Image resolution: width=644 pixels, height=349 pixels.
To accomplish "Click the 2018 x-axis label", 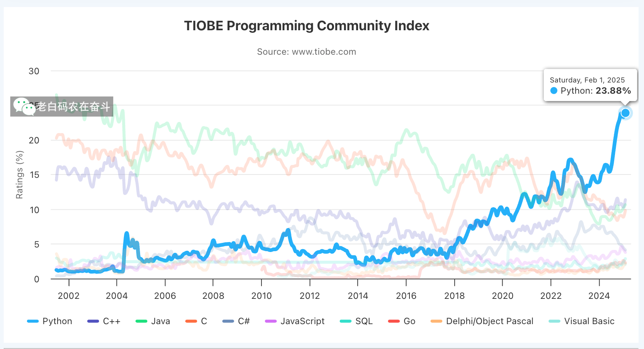I will [454, 296].
